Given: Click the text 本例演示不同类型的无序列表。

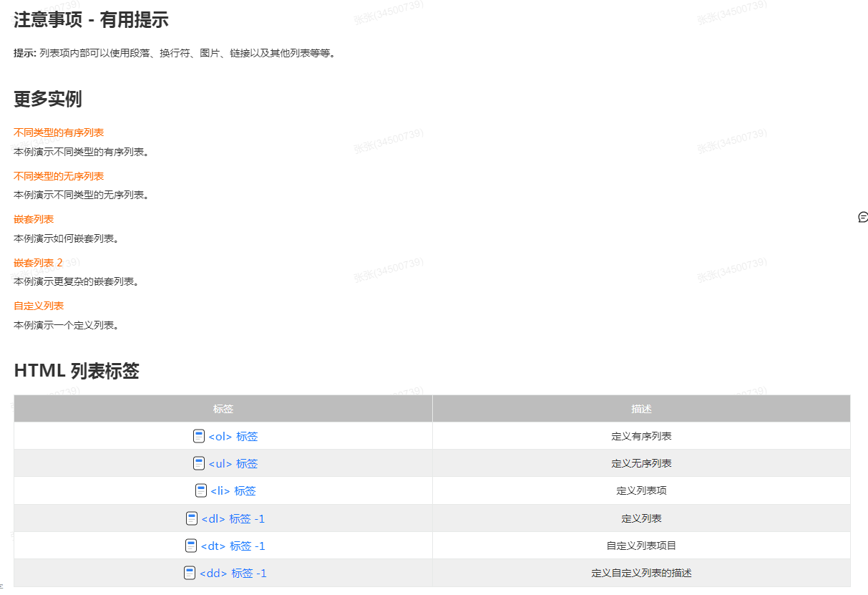Looking at the screenshot, I should pyautogui.click(x=82, y=195).
